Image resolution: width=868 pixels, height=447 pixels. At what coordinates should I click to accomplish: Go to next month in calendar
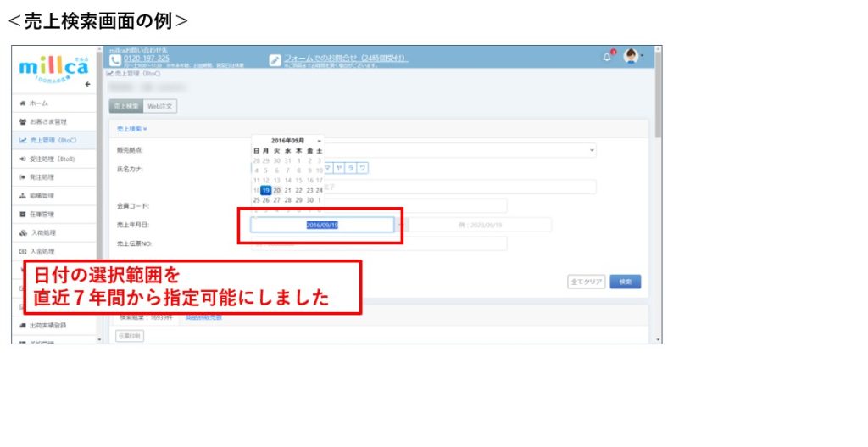coord(319,140)
